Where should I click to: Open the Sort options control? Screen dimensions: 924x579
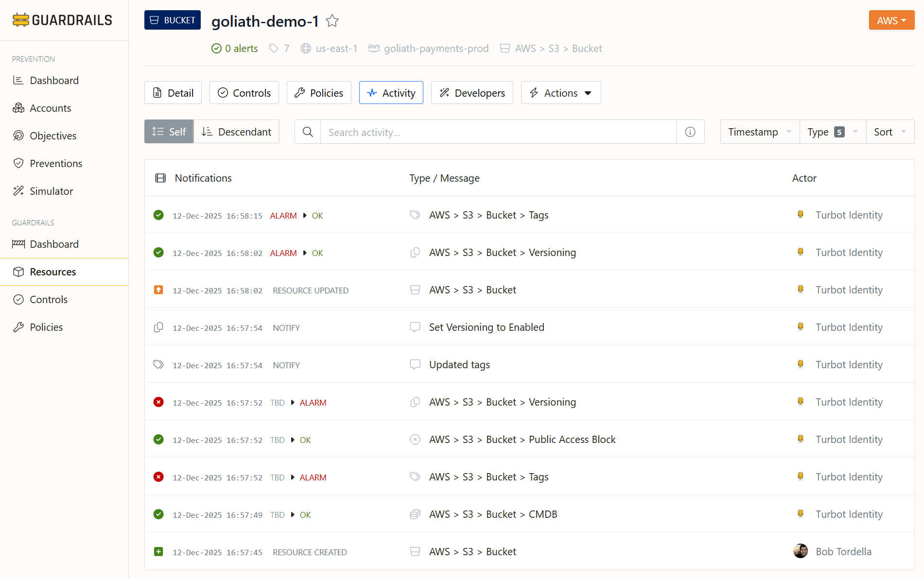pyautogui.click(x=889, y=131)
